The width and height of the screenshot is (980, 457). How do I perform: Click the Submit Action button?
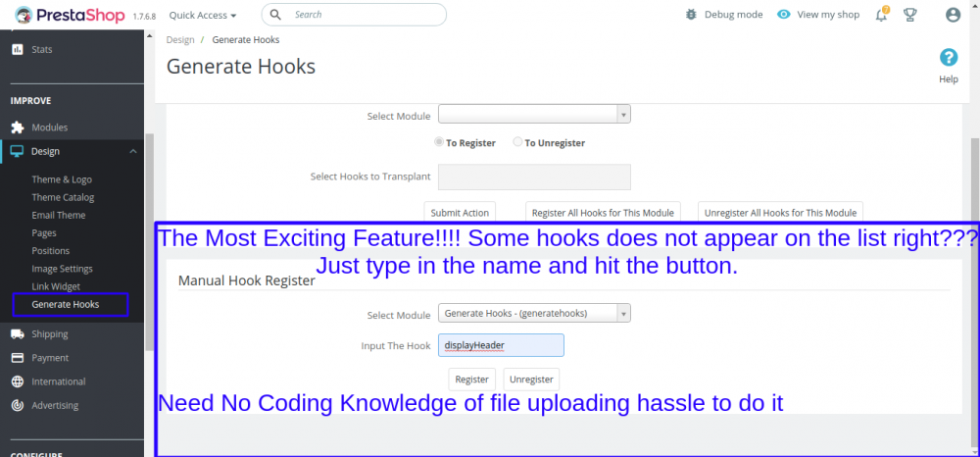460,213
